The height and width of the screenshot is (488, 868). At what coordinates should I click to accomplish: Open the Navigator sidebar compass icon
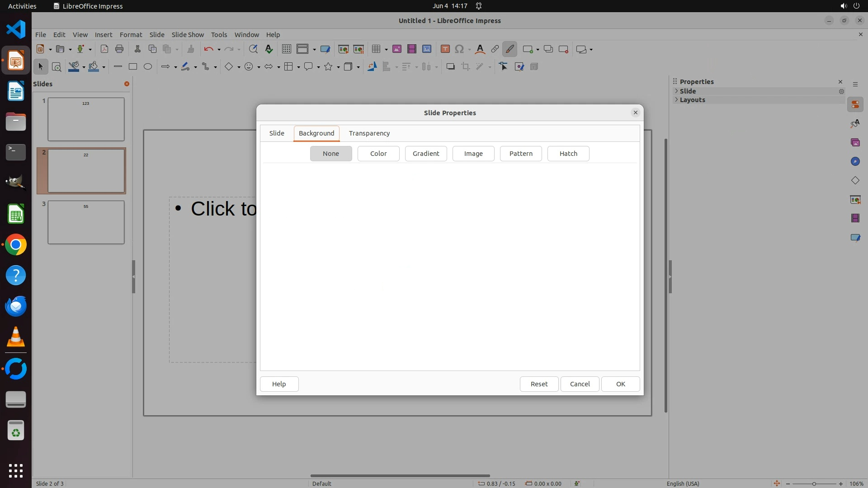pyautogui.click(x=855, y=162)
